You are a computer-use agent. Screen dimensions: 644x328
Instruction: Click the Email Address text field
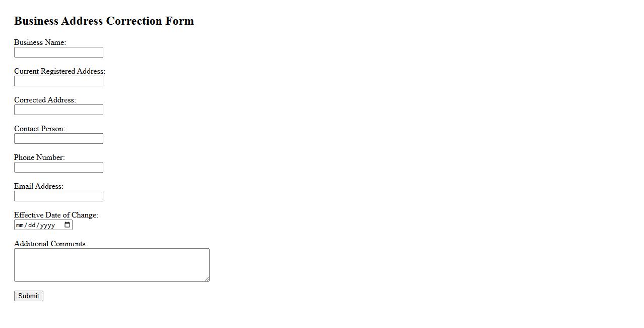pos(58,196)
